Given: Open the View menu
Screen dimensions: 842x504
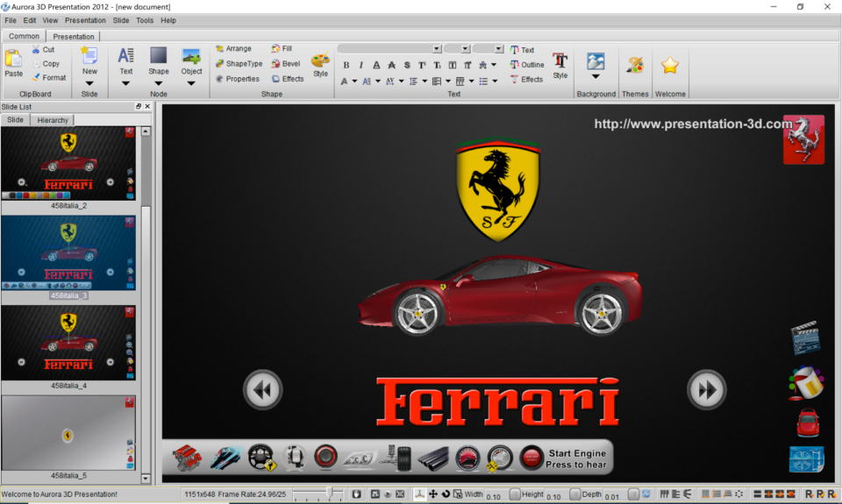Looking at the screenshot, I should (x=51, y=20).
